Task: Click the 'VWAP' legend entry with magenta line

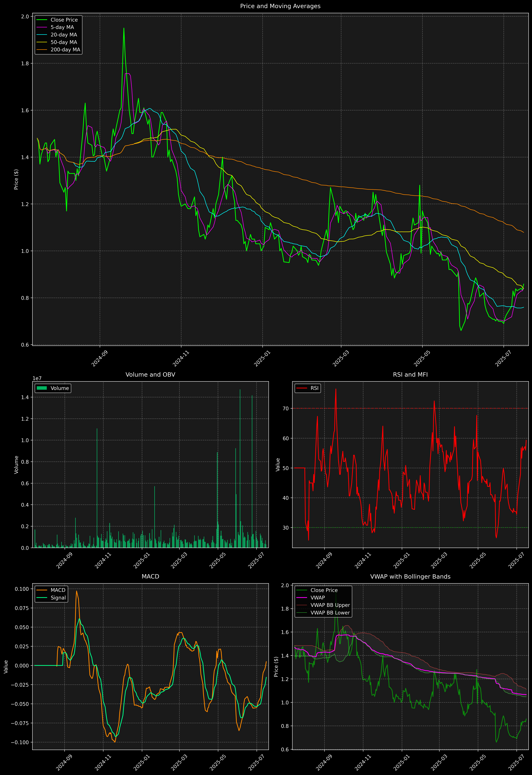Action: point(310,598)
